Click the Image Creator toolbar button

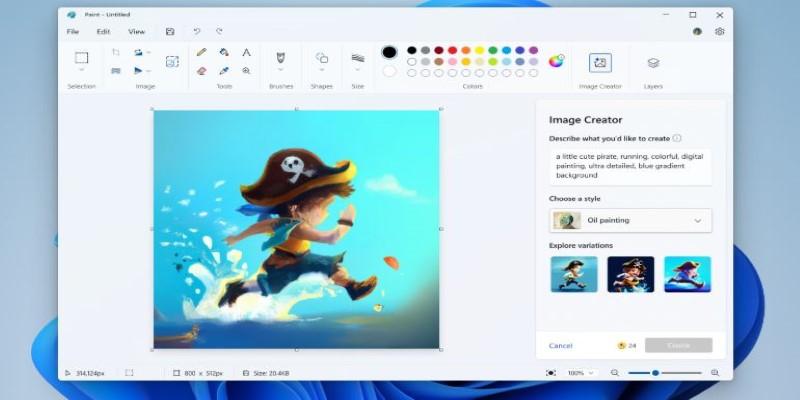click(x=600, y=62)
